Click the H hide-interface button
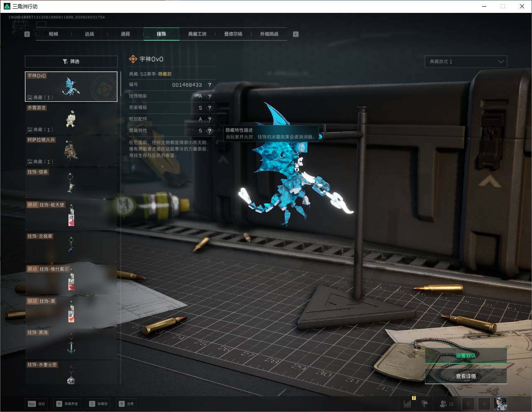The width and height of the screenshot is (532, 412). [x=67, y=404]
